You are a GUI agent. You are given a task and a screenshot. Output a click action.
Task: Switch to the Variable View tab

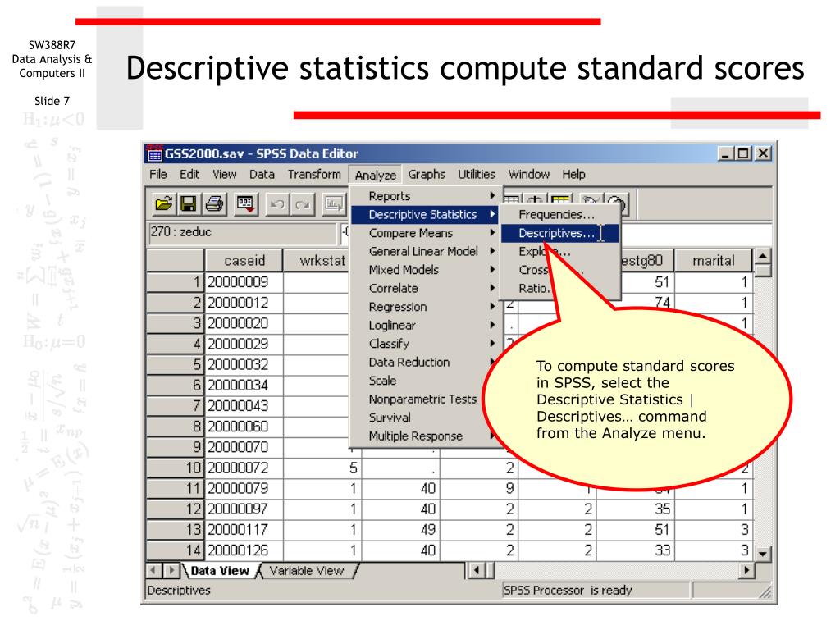(x=307, y=571)
